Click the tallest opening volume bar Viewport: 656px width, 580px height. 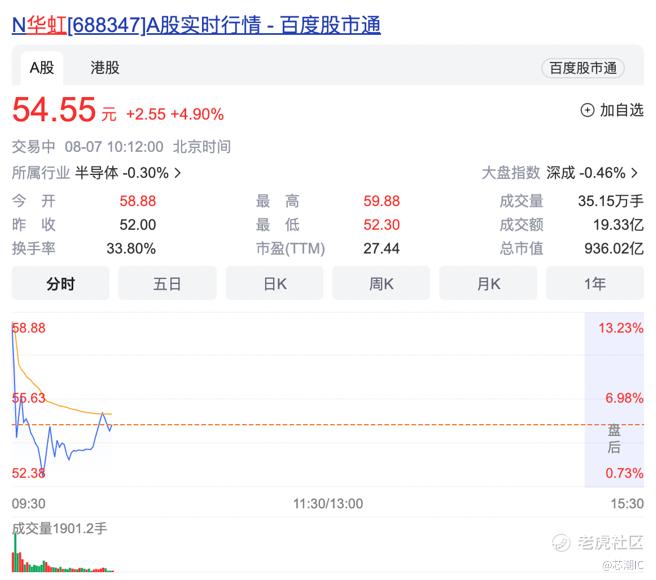(15, 552)
